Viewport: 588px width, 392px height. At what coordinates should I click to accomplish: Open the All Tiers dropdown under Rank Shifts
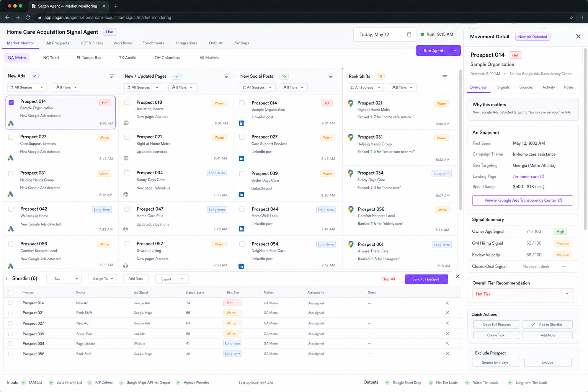click(402, 87)
